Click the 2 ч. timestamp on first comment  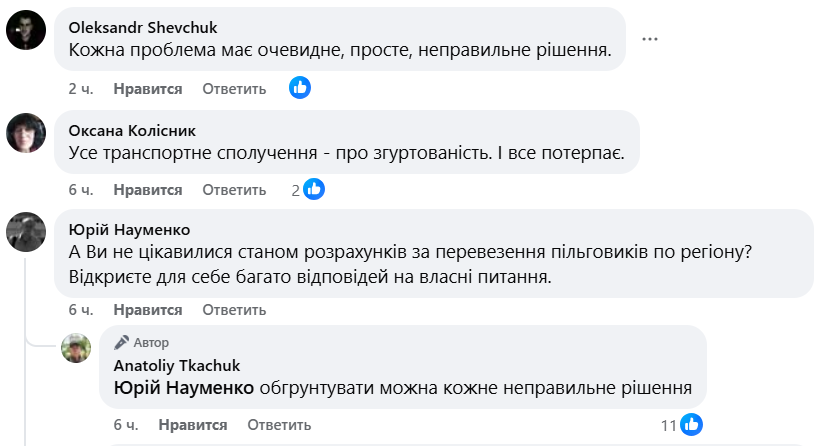pos(81,89)
